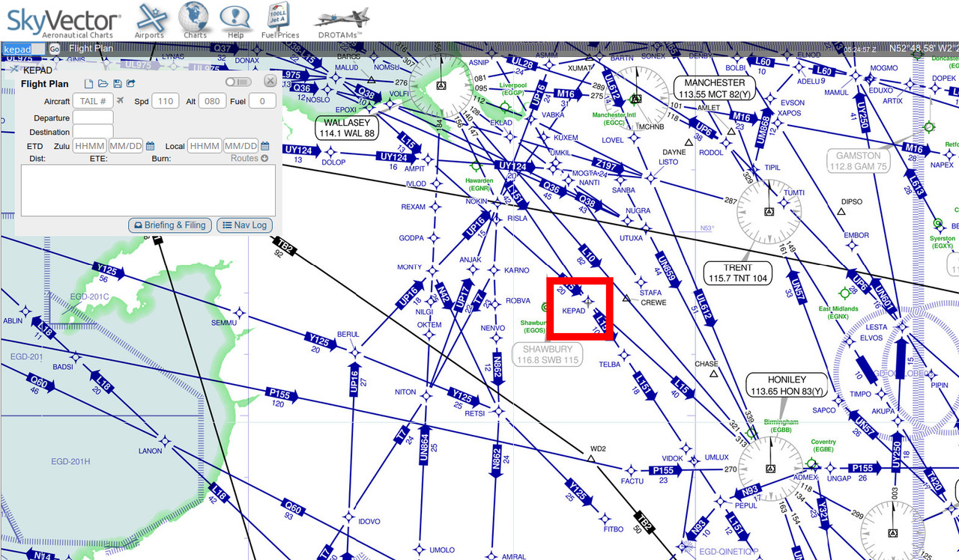This screenshot has width=959, height=560.
Task: Focus the kepad search input
Action: (24, 49)
